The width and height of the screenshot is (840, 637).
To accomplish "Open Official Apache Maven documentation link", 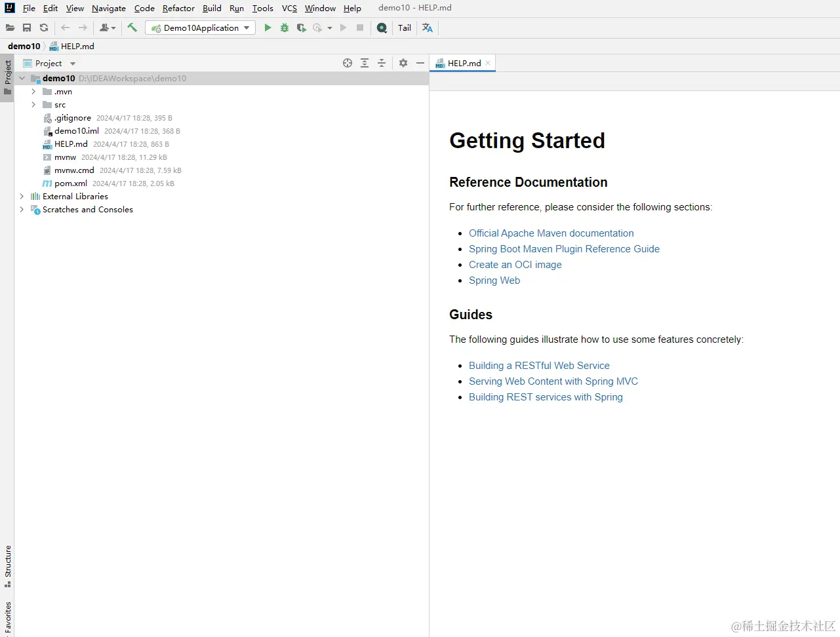I will 551,233.
